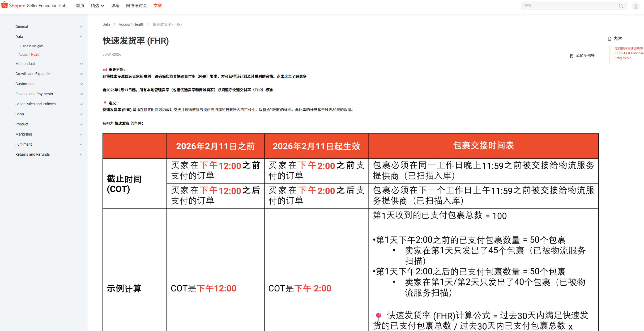Expand Returns and Refunds section
This screenshot has width=644, height=331.
click(81, 154)
